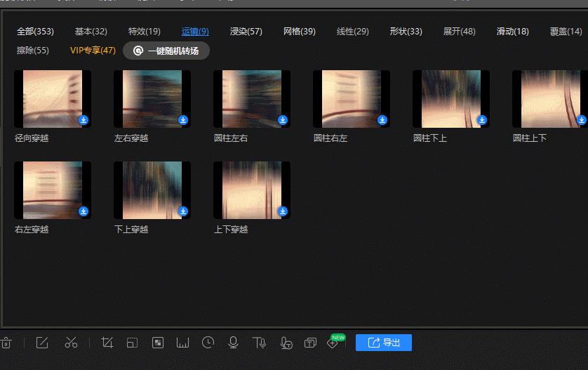Image resolution: width=588 pixels, height=370 pixels.
Task: Click the microphone voice-over icon
Action: tap(233, 343)
